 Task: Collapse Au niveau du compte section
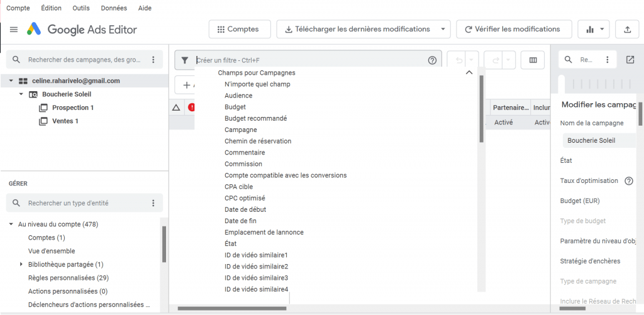(x=11, y=224)
